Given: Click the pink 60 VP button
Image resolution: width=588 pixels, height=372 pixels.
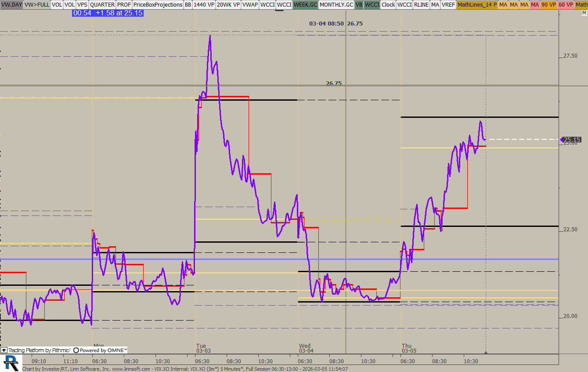Looking at the screenshot, I should pyautogui.click(x=566, y=5).
